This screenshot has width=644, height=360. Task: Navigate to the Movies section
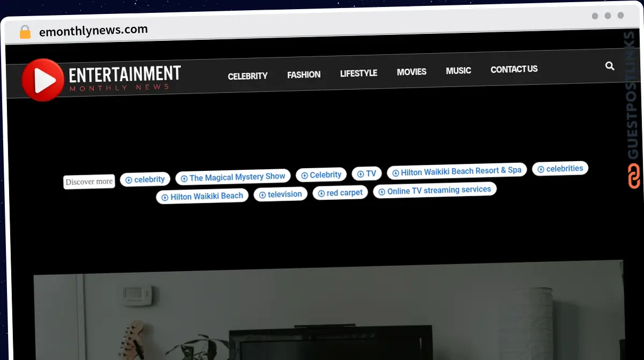click(x=412, y=71)
